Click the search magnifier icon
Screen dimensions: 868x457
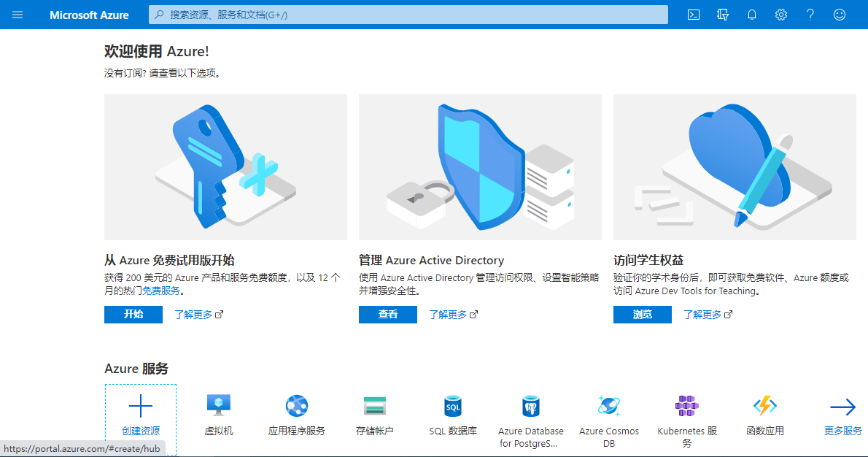click(159, 15)
